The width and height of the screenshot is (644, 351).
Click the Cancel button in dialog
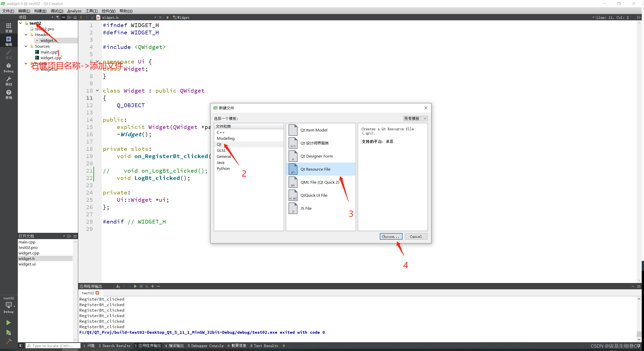click(415, 236)
